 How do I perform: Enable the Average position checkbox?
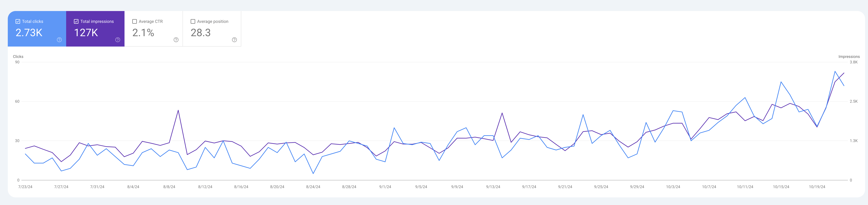tap(193, 21)
